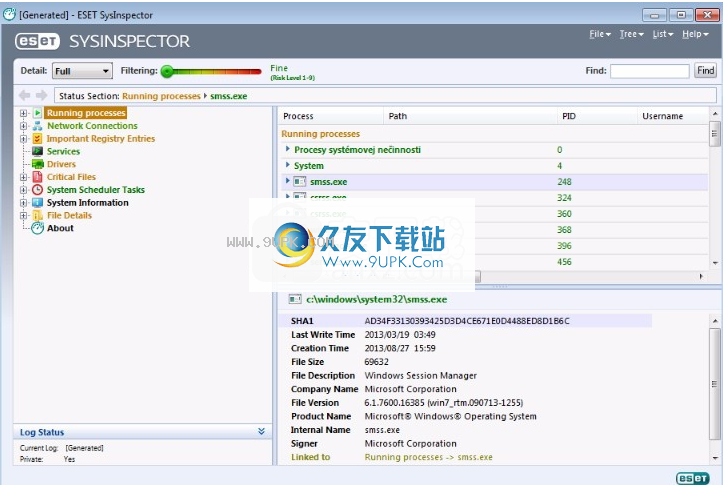This screenshot has width=725, height=490.
Task: Click the Critical Files red icon
Action: pyautogui.click(x=37, y=177)
